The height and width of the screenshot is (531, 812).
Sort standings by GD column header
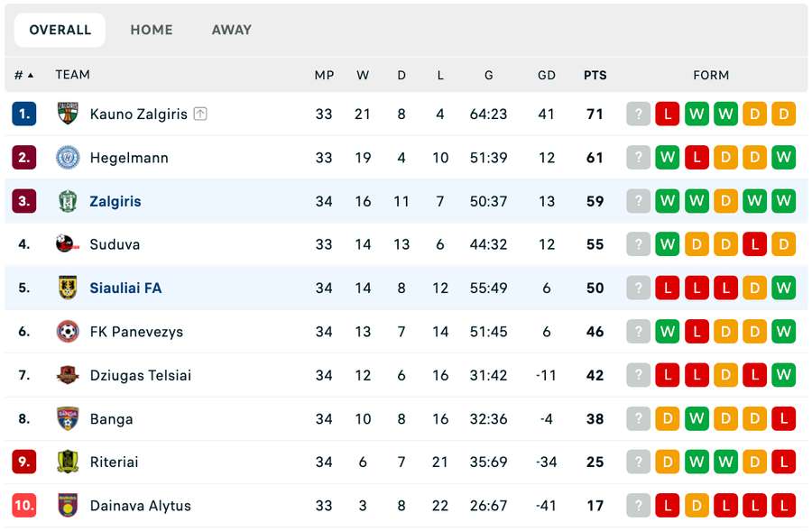click(547, 76)
